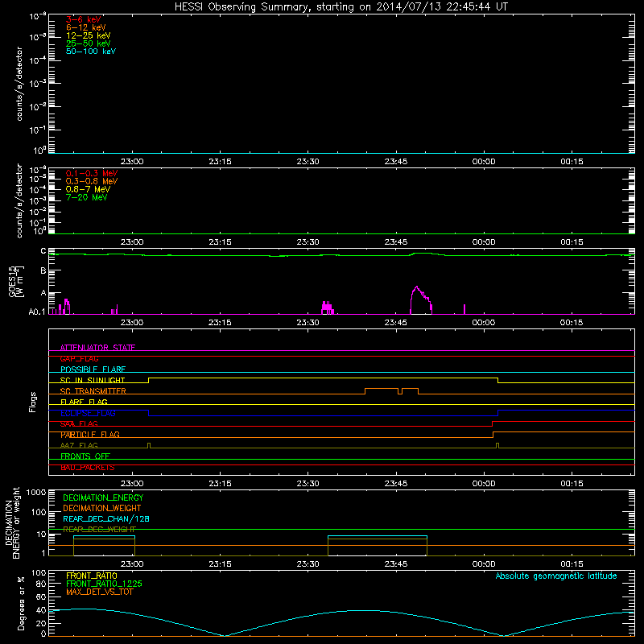
Task: Select the 0.1-0.3 MeV legend label
Action: click(92, 173)
